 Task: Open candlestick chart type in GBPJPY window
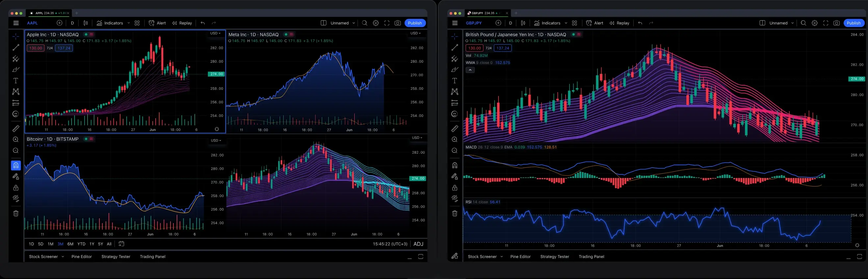[x=523, y=23]
